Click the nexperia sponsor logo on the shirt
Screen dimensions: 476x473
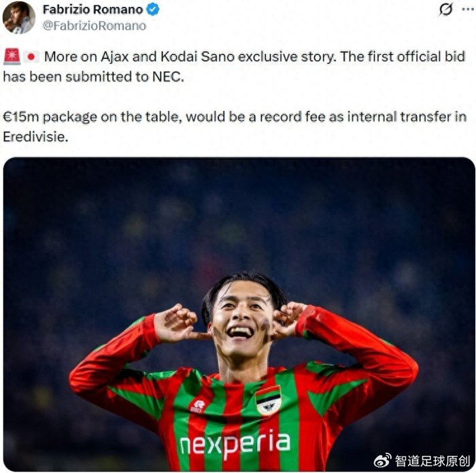tap(235, 443)
